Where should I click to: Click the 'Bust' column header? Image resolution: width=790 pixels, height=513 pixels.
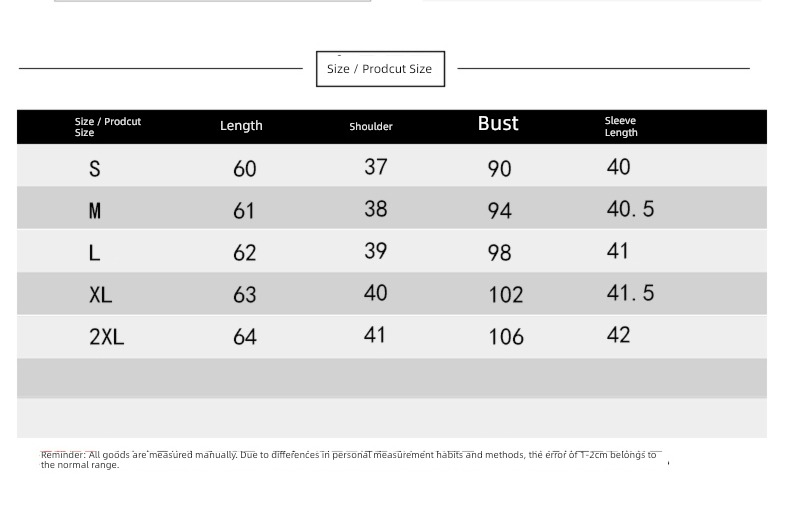pyautogui.click(x=498, y=123)
